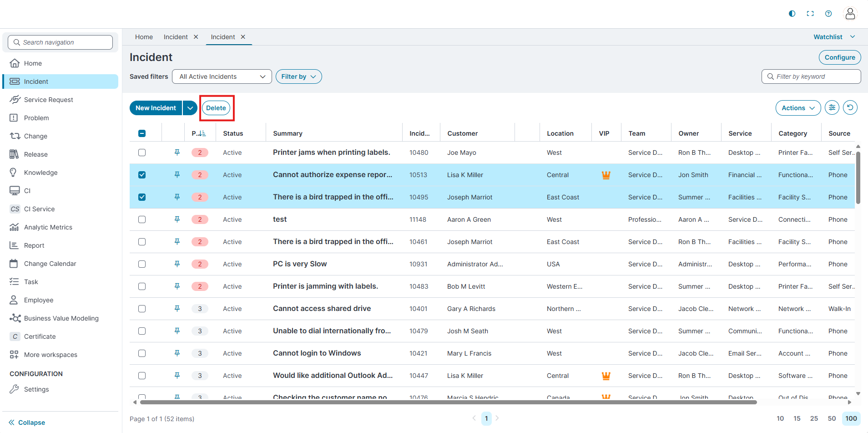Click the Configure button
This screenshot has width=868, height=433.
click(839, 57)
